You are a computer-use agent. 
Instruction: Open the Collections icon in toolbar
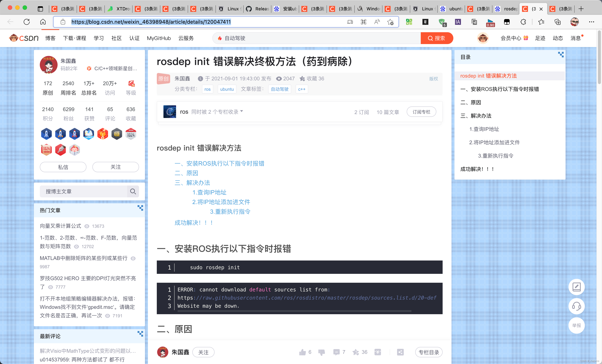pos(558,22)
